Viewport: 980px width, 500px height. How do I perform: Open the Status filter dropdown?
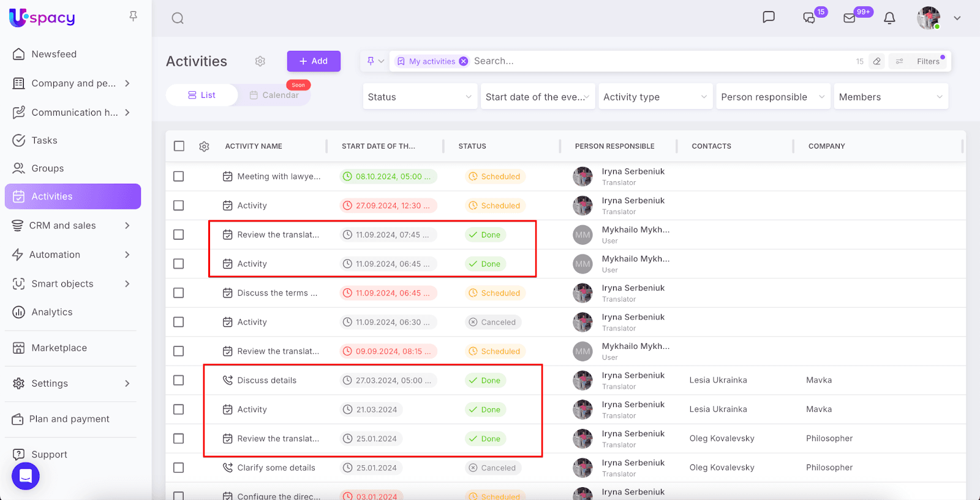[420, 97]
